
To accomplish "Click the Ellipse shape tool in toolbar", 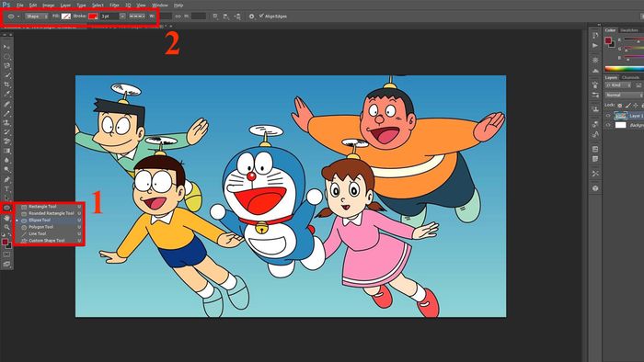I will click(6, 208).
